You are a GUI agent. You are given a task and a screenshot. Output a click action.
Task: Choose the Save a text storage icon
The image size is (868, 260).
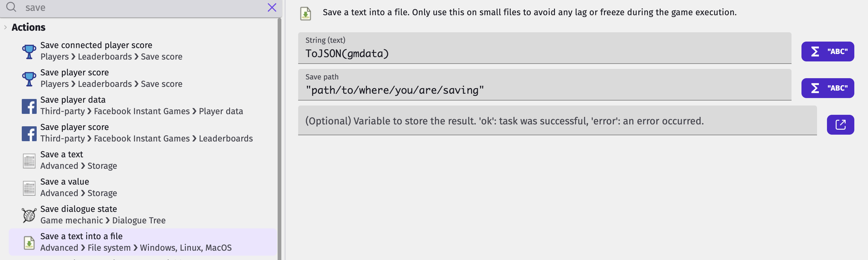coord(29,161)
